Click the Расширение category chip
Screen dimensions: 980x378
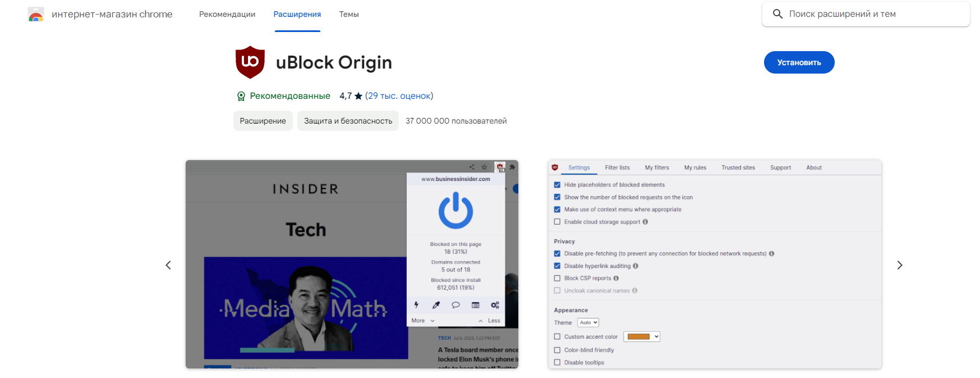pyautogui.click(x=263, y=121)
